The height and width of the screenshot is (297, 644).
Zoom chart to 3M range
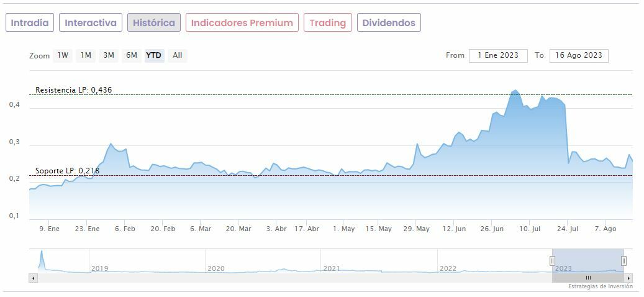pos(109,55)
